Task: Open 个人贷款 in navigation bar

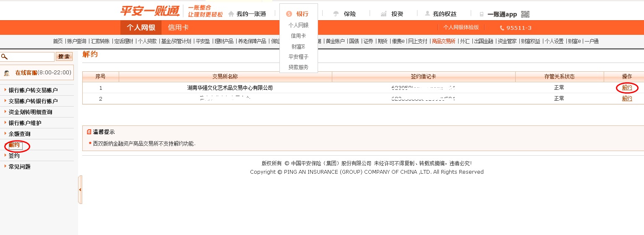Action: pyautogui.click(x=147, y=41)
